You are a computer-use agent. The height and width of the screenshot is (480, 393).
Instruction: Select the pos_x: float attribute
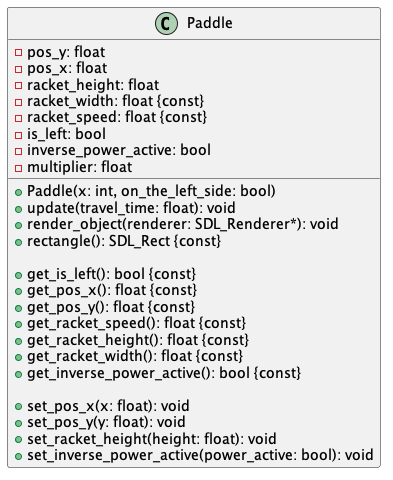(x=67, y=68)
